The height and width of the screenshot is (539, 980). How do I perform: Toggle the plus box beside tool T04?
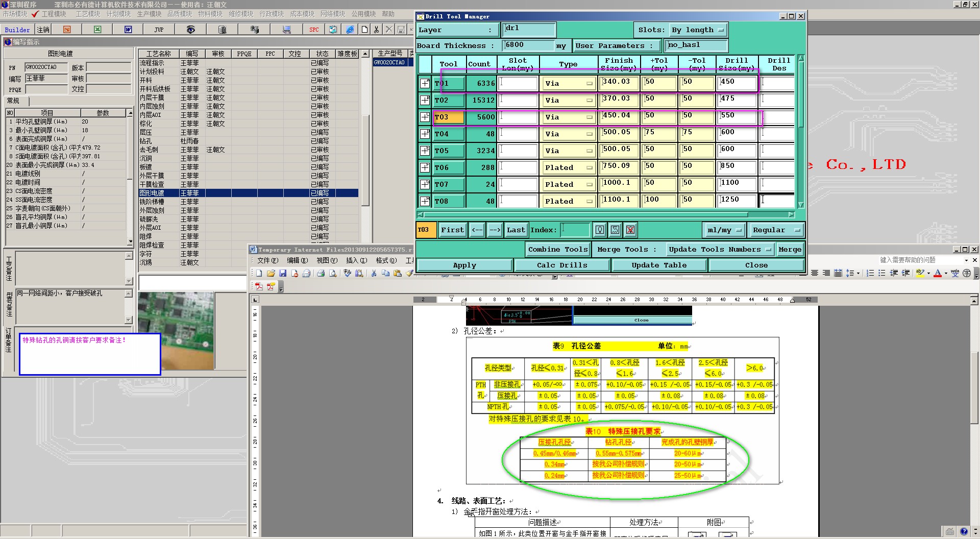(x=425, y=134)
